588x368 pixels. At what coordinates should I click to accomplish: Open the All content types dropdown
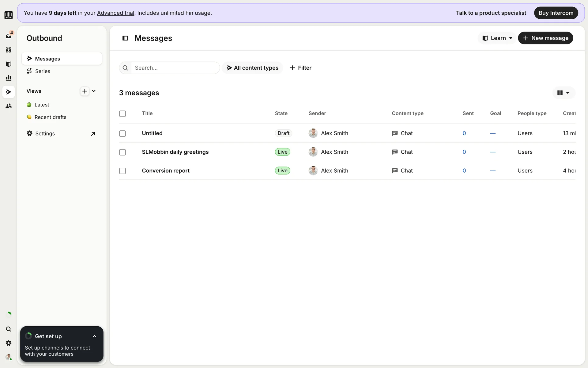(252, 68)
